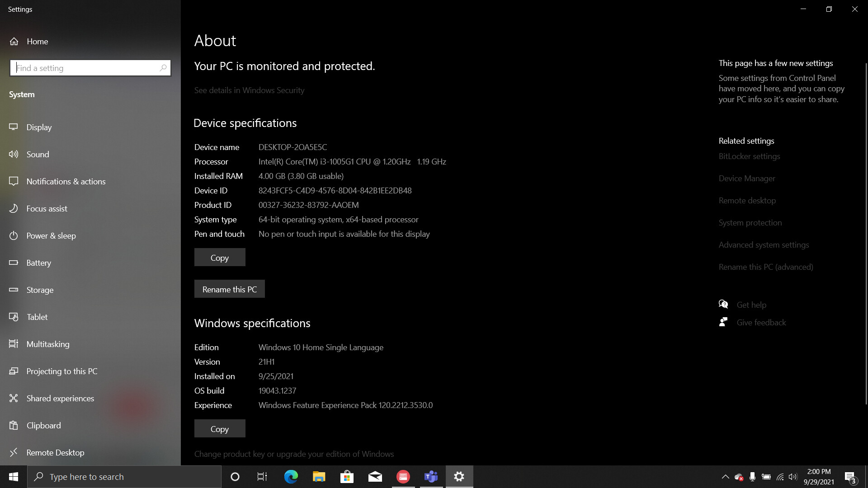868x488 pixels.
Task: Select the Focus assist moon icon
Action: pyautogui.click(x=14, y=208)
